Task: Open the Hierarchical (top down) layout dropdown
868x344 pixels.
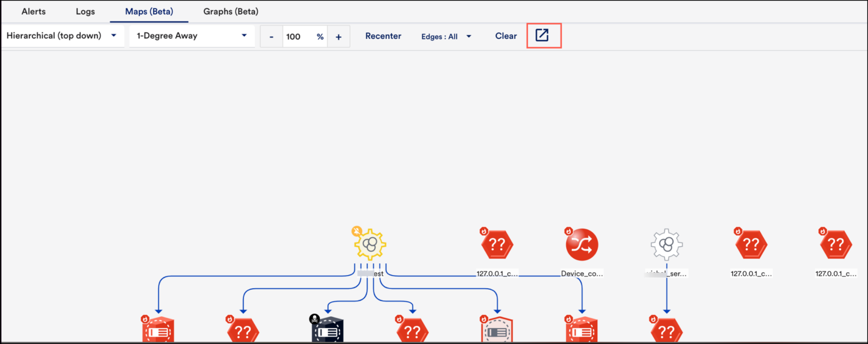Action: [62, 35]
